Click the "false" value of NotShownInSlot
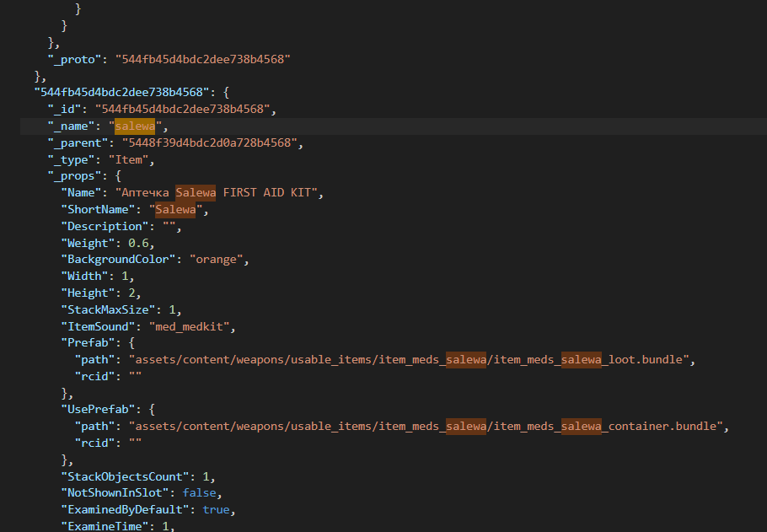The width and height of the screenshot is (767, 532). tap(199, 493)
